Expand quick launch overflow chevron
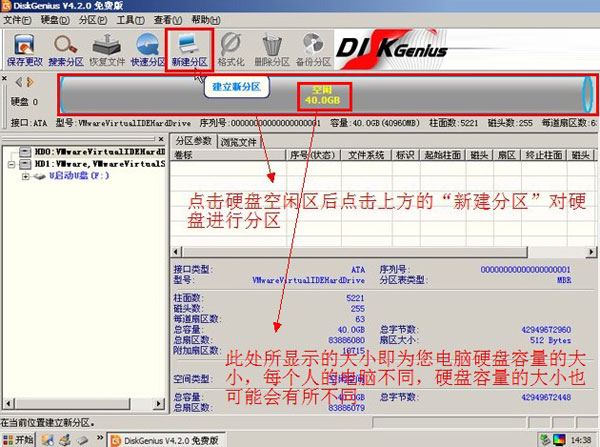Image resolution: width=600 pixels, height=447 pixels. point(100,437)
